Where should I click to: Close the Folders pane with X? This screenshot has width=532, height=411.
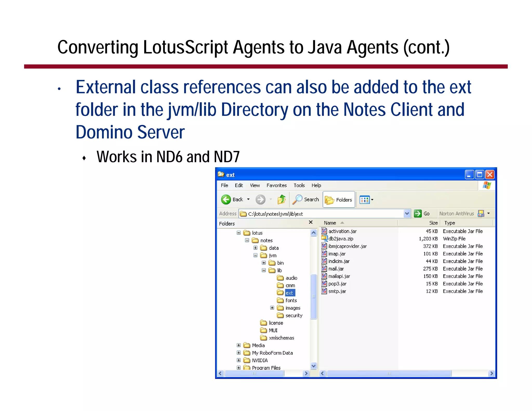click(311, 222)
